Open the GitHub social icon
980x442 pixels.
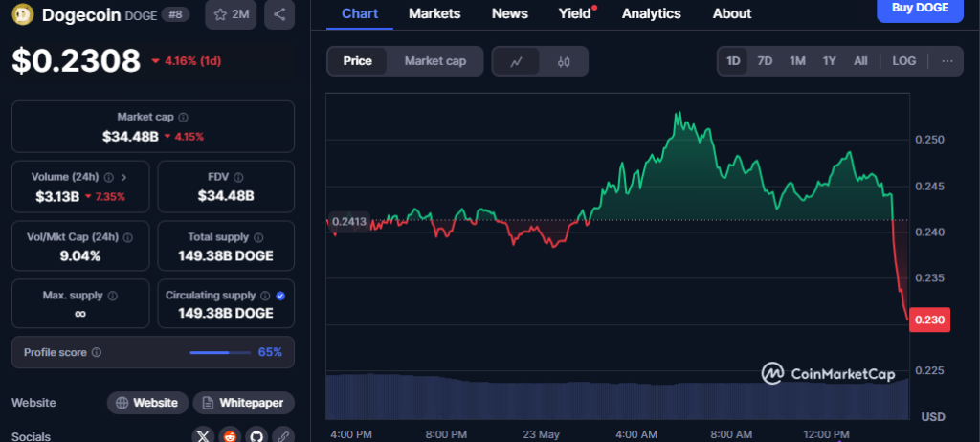tap(256, 435)
